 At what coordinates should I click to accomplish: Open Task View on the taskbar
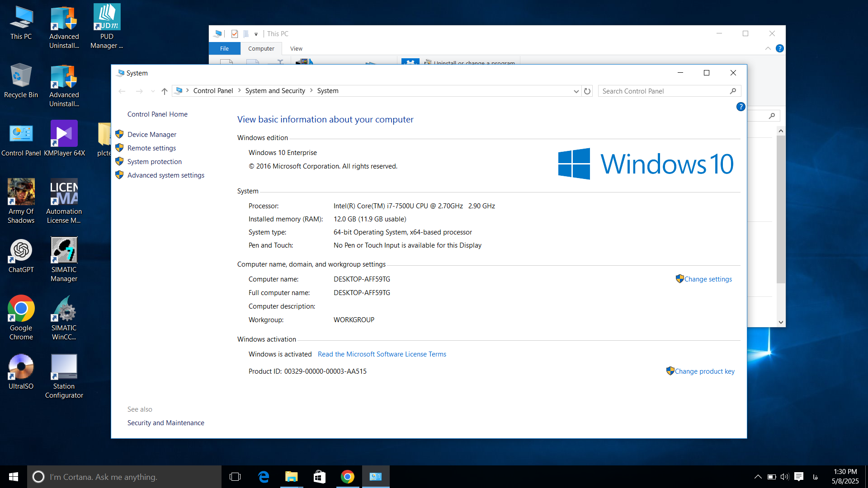click(235, 477)
